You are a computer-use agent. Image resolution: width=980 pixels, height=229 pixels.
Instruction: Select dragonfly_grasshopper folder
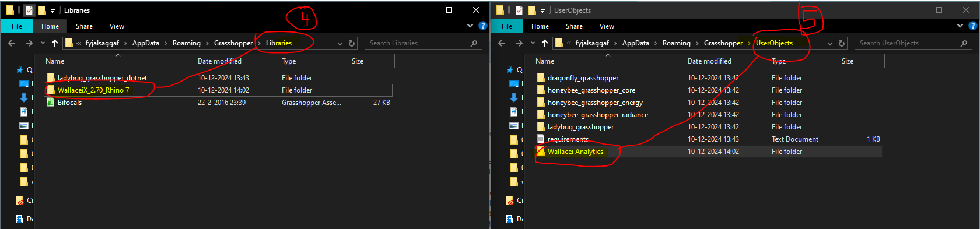click(708, 78)
